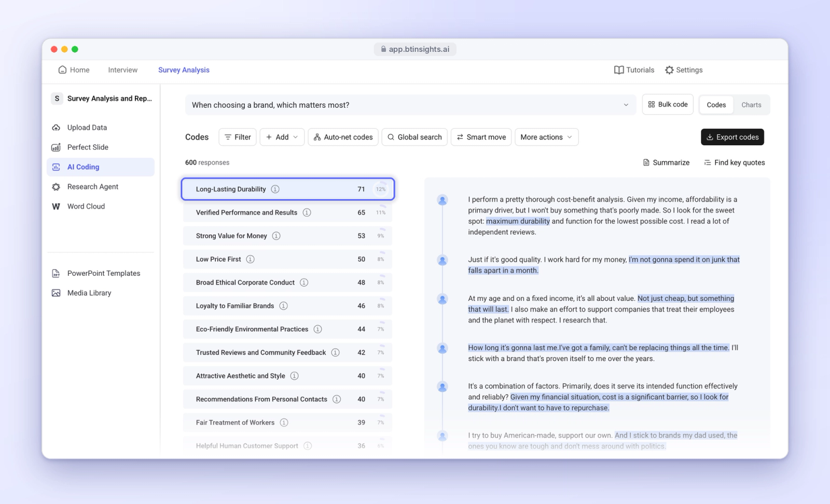Click the Perfect Slide icon
Image resolution: width=830 pixels, height=504 pixels.
pos(56,147)
